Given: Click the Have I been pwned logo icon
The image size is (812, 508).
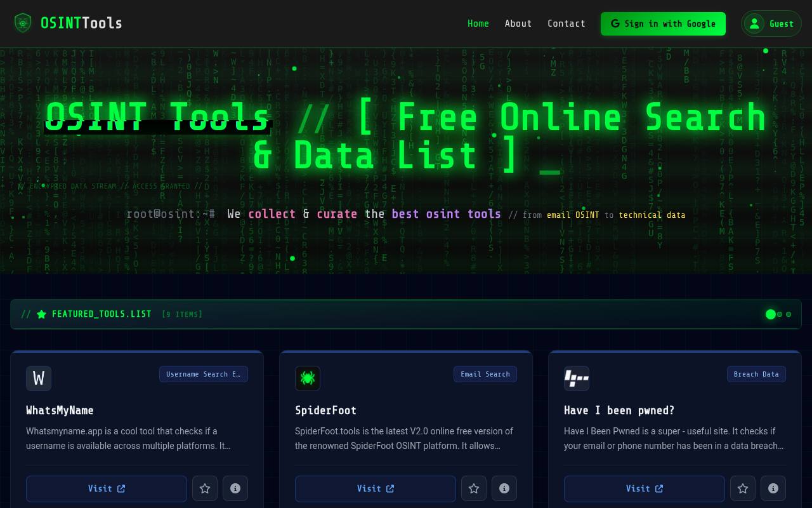Looking at the screenshot, I should tap(577, 378).
